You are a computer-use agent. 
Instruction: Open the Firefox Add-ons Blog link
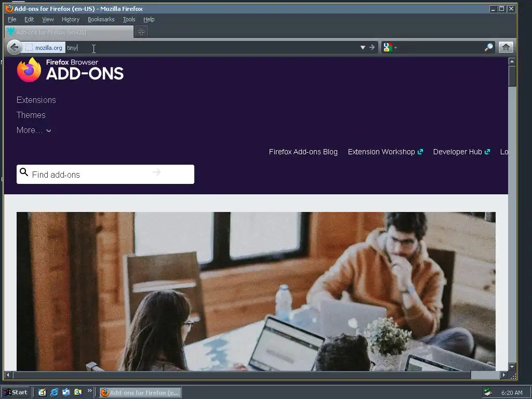303,152
